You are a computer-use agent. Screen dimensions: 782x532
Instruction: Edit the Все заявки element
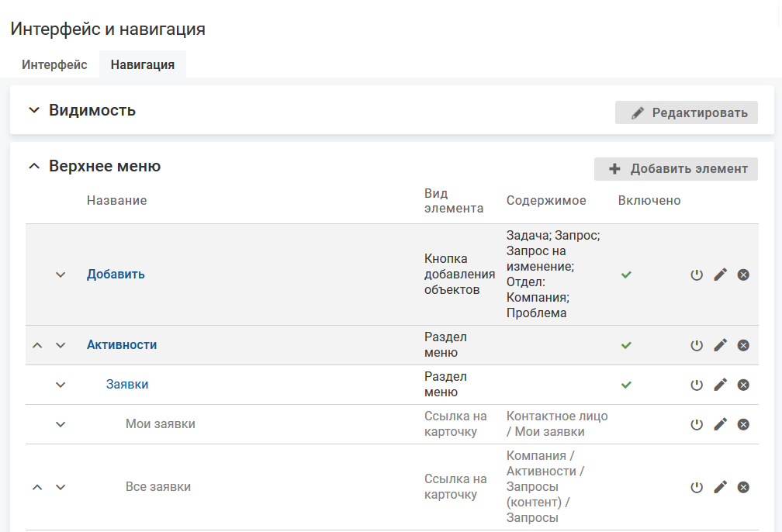[x=720, y=487]
